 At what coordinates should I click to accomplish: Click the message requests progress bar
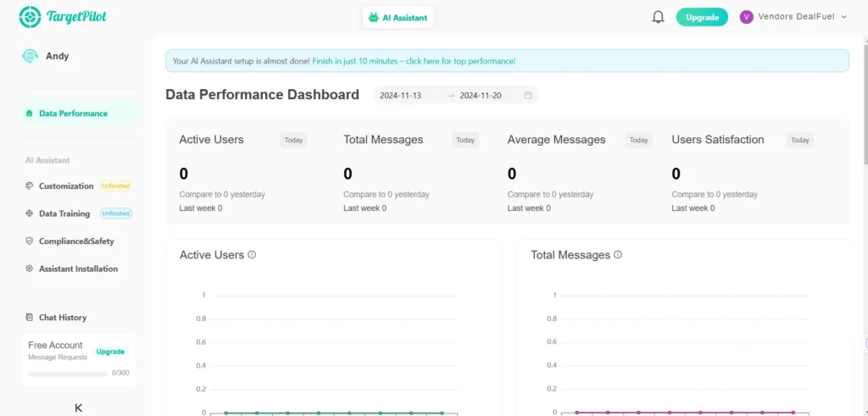click(x=68, y=373)
